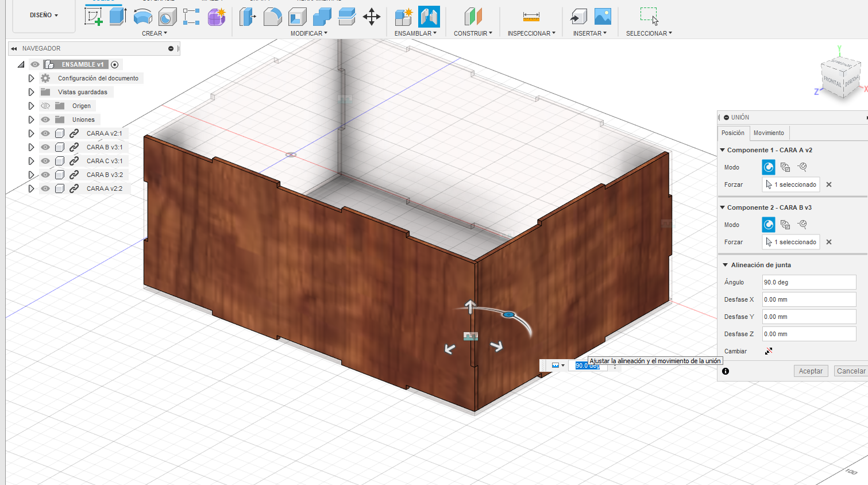Show the hidden Origen folder

(x=45, y=106)
